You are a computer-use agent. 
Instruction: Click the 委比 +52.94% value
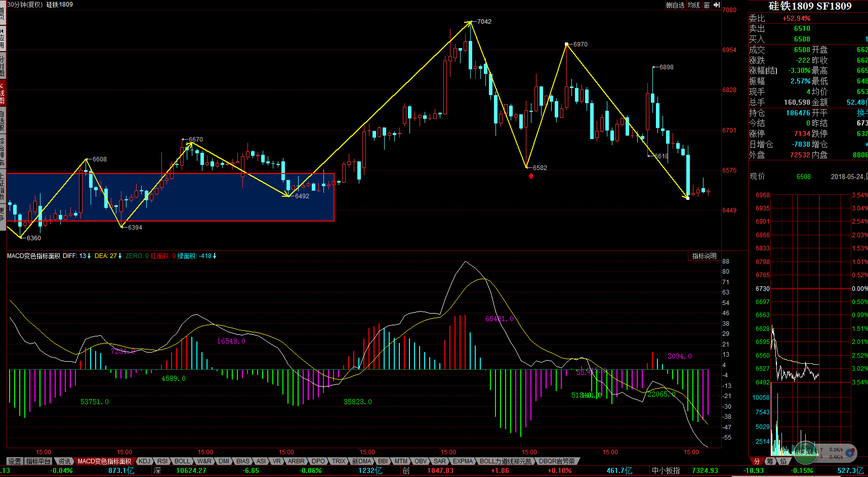coord(797,18)
